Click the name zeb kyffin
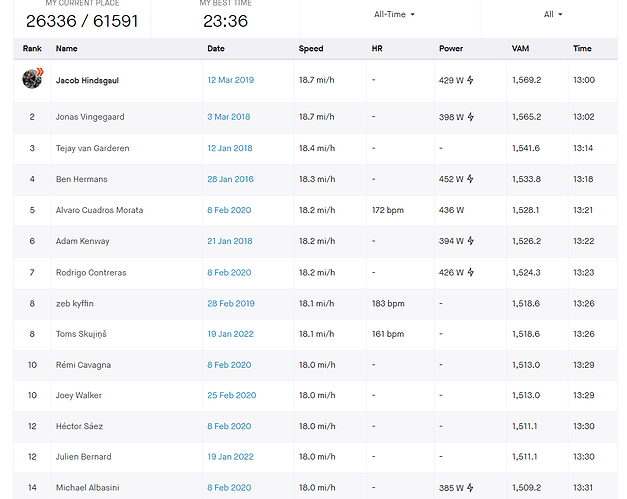This screenshot has height=499, width=627. 74,303
